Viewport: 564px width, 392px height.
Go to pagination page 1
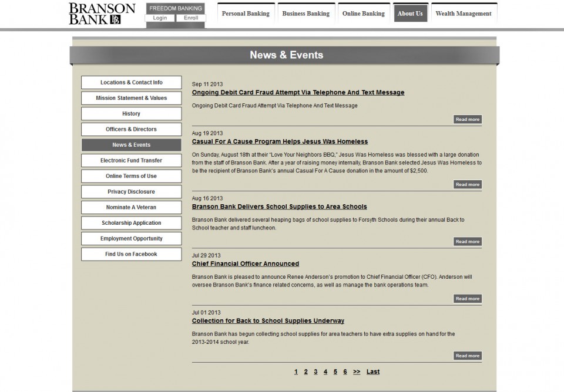click(x=296, y=372)
